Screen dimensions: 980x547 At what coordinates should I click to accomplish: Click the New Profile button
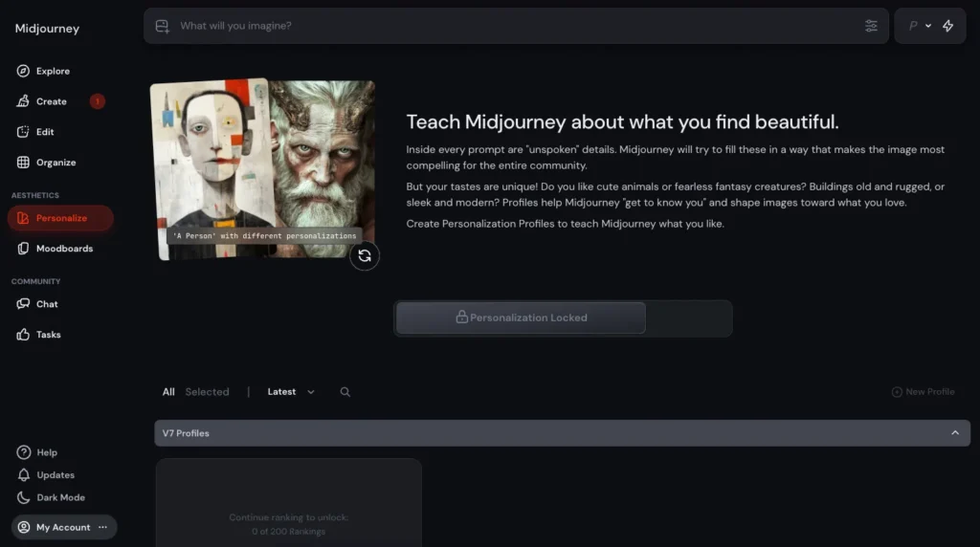[923, 392]
